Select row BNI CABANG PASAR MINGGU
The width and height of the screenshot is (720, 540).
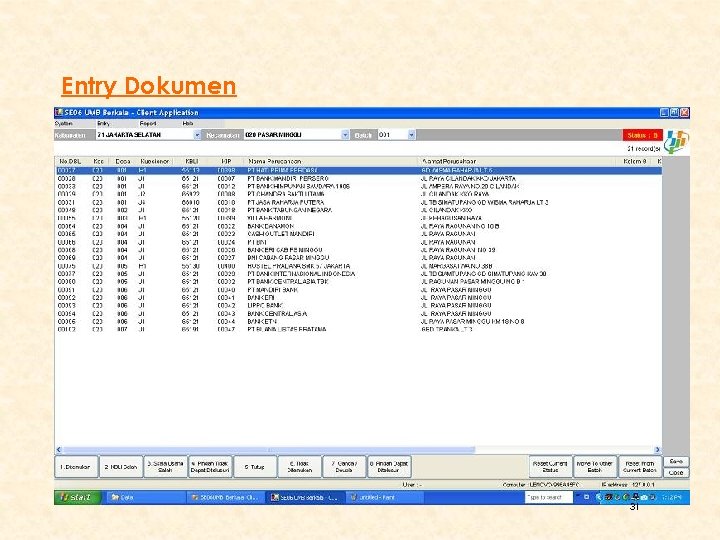(x=359, y=258)
